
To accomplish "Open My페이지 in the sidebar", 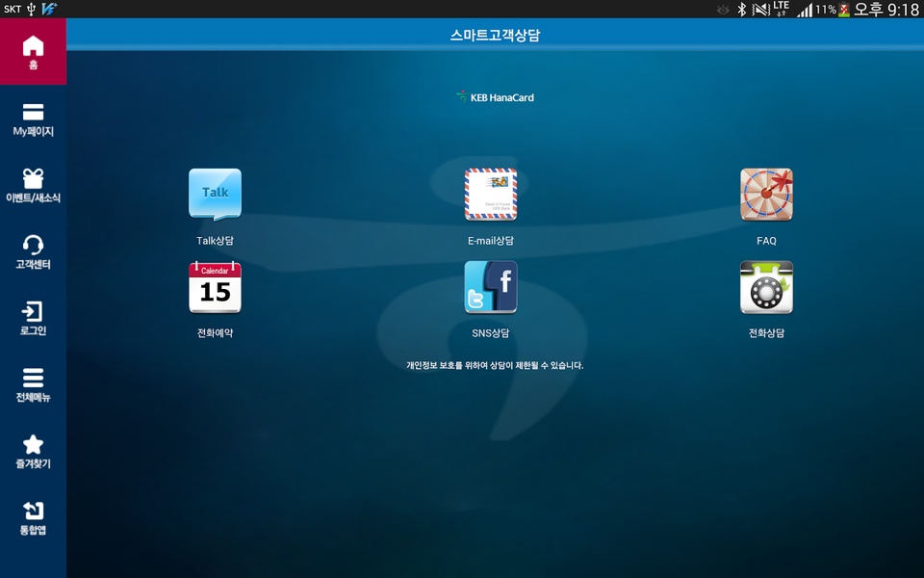I will [33, 119].
